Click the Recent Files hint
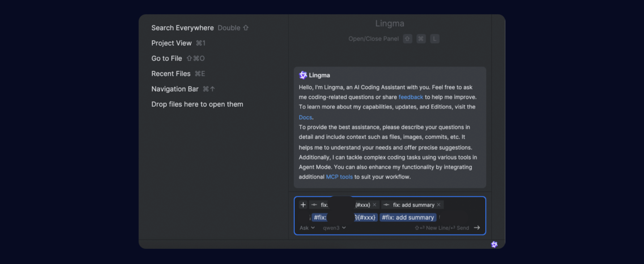 click(171, 74)
